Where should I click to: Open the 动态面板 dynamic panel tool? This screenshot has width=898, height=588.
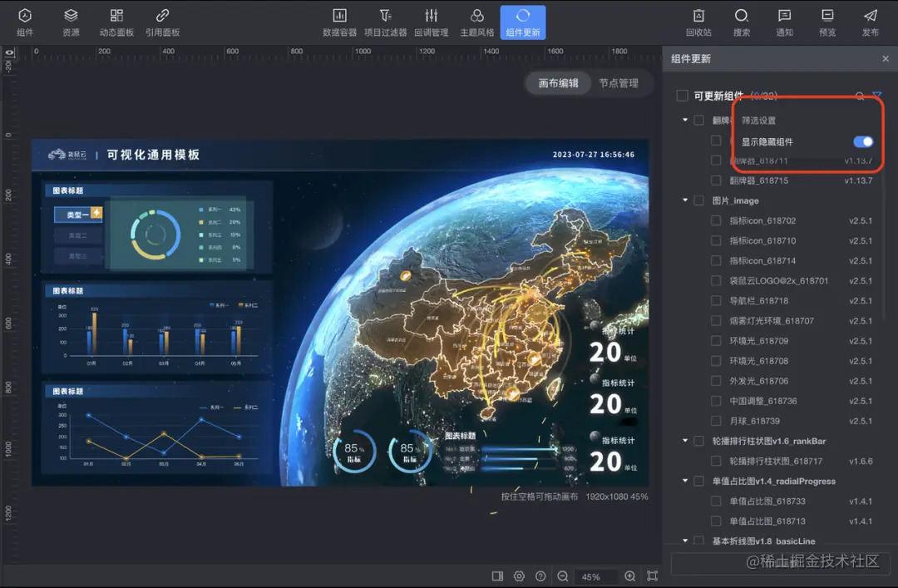(x=116, y=22)
